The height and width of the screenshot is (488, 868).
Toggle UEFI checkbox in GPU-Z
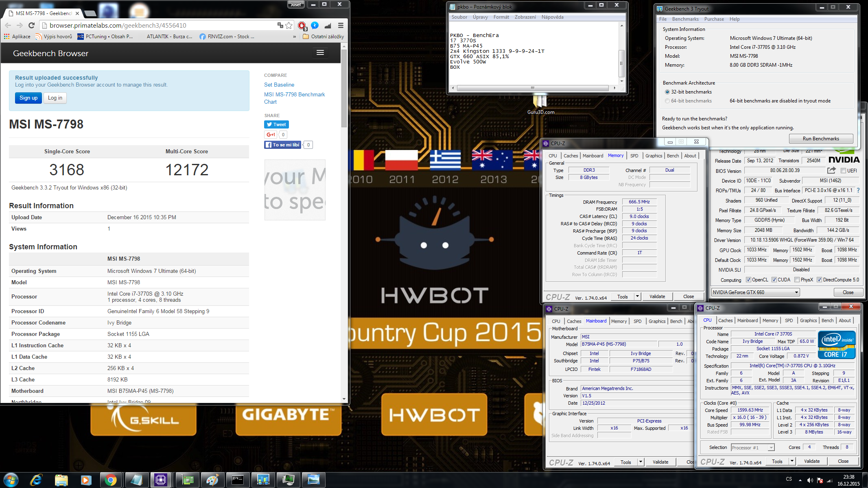843,171
